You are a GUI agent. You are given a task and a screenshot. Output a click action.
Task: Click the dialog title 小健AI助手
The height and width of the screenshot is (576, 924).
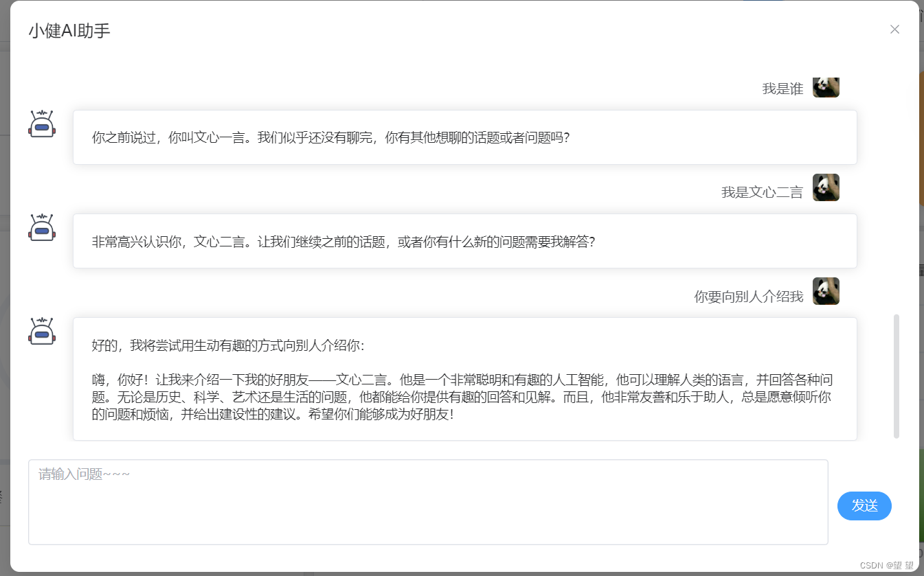(x=69, y=30)
